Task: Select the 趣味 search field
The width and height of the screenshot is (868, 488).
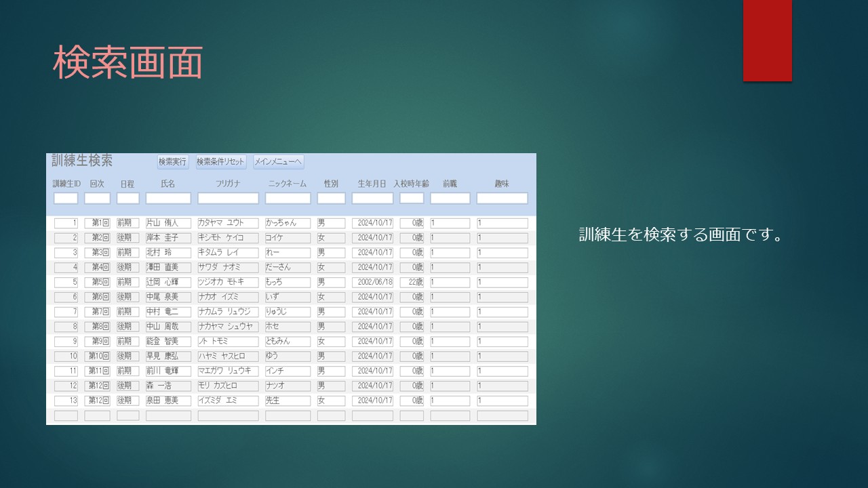Action: [502, 199]
